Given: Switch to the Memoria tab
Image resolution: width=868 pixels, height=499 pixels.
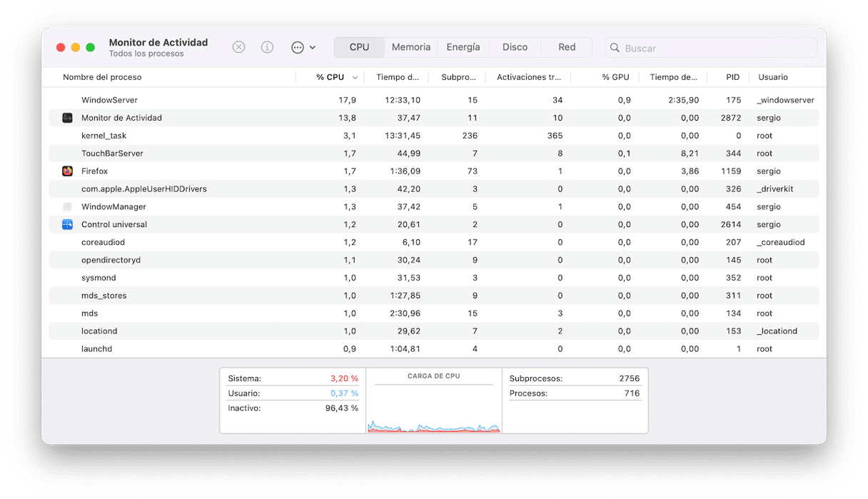Looking at the screenshot, I should pos(410,47).
